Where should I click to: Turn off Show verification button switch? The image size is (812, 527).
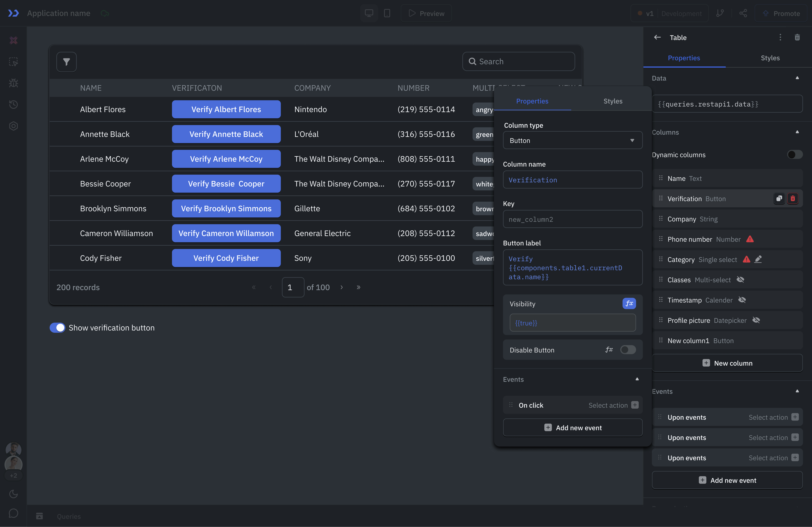[x=57, y=328]
